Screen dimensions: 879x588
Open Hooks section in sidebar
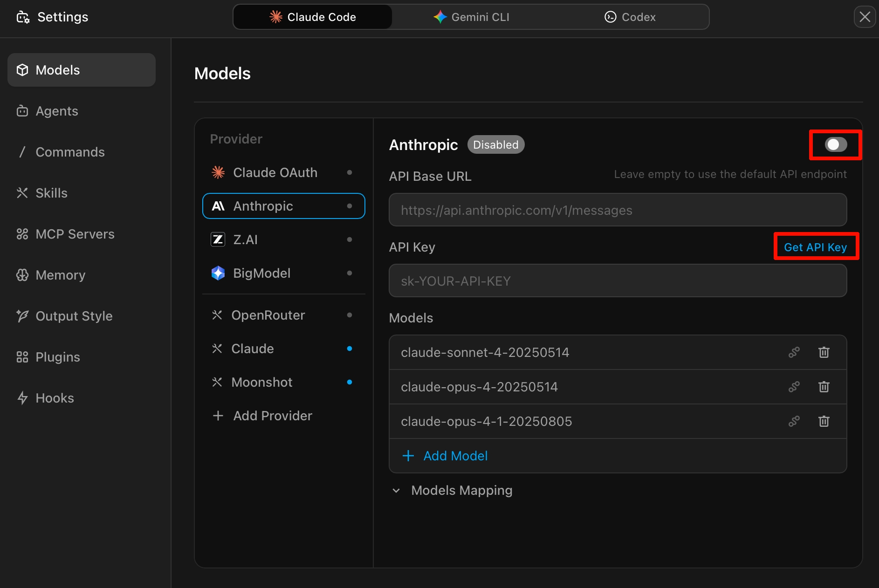tap(55, 398)
